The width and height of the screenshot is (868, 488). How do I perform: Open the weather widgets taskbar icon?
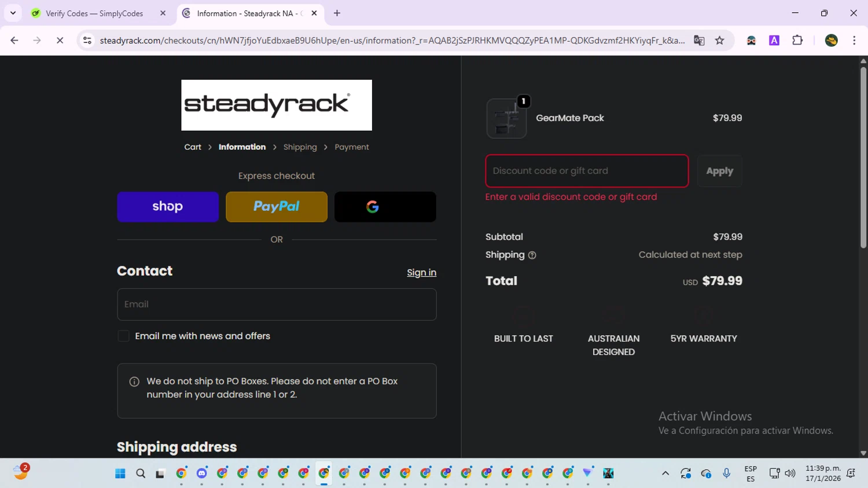click(x=21, y=472)
